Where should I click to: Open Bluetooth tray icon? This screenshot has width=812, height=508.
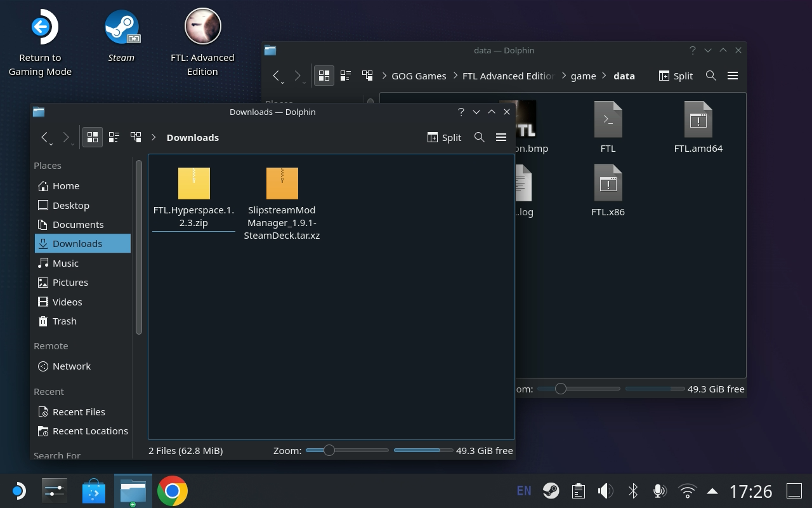pyautogui.click(x=632, y=491)
